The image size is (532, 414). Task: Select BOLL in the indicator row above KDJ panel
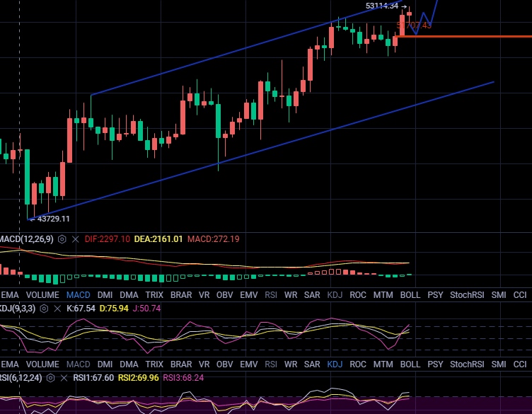[x=410, y=295]
